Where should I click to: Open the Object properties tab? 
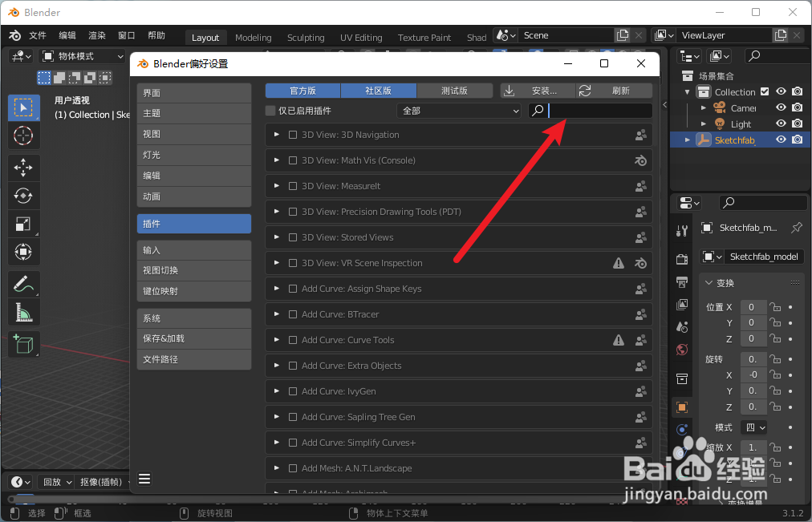pos(682,407)
